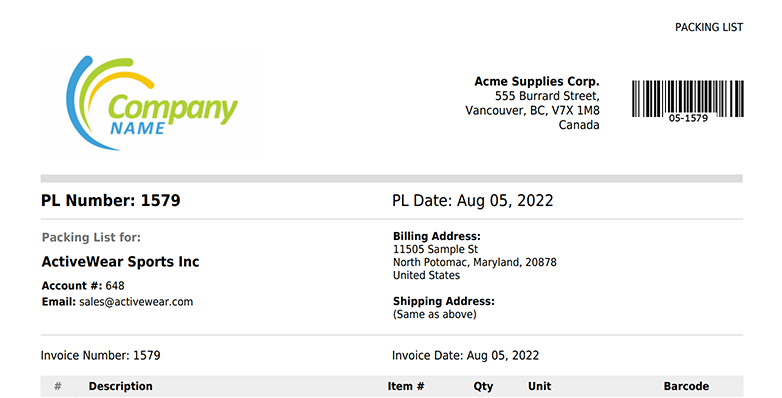The image size is (782, 398).
Task: Click the sales@activewear.com email address
Action: click(136, 302)
